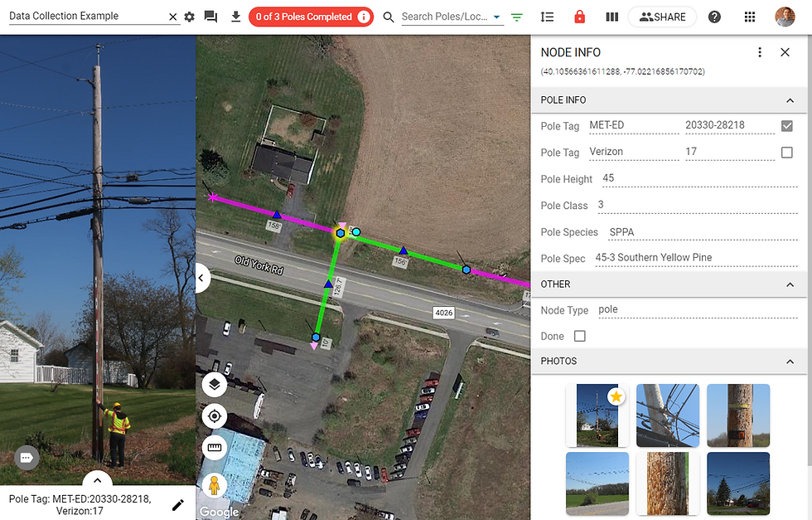Open the pole-top wires photo thumbnail

(668, 416)
